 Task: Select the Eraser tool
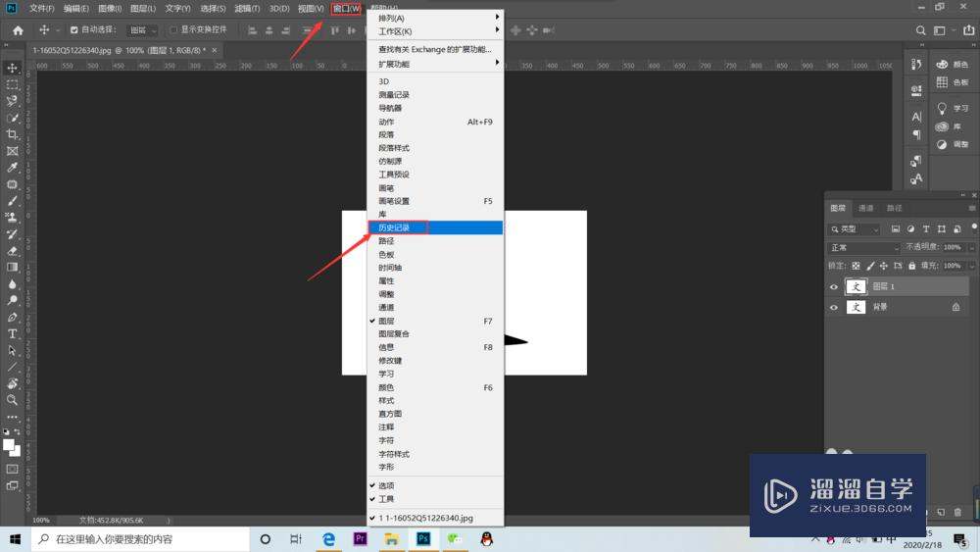pyautogui.click(x=12, y=251)
